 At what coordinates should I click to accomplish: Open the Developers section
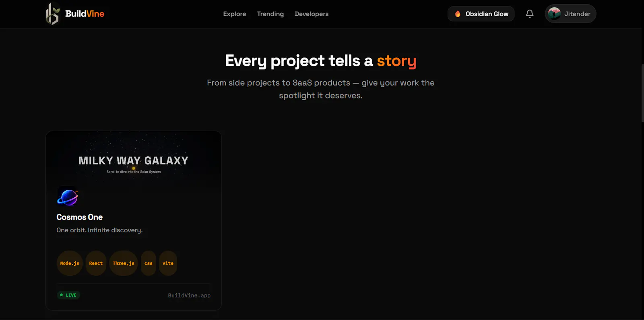pyautogui.click(x=312, y=14)
